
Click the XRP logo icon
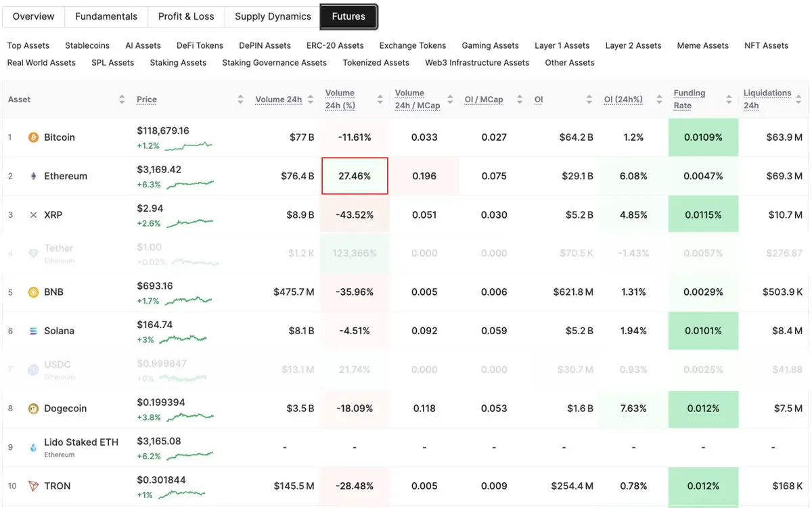point(33,215)
